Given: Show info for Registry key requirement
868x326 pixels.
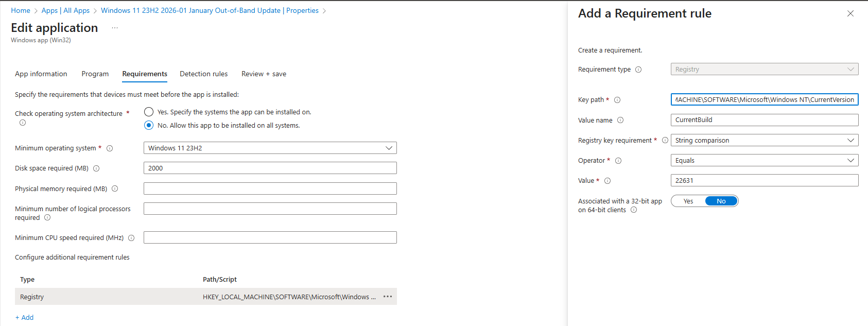Looking at the screenshot, I should (x=665, y=140).
